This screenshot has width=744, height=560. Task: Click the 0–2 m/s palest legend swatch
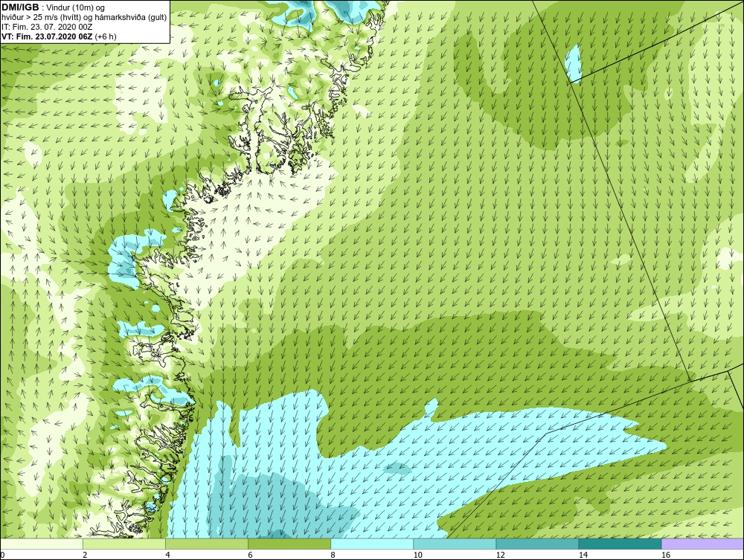point(42,544)
